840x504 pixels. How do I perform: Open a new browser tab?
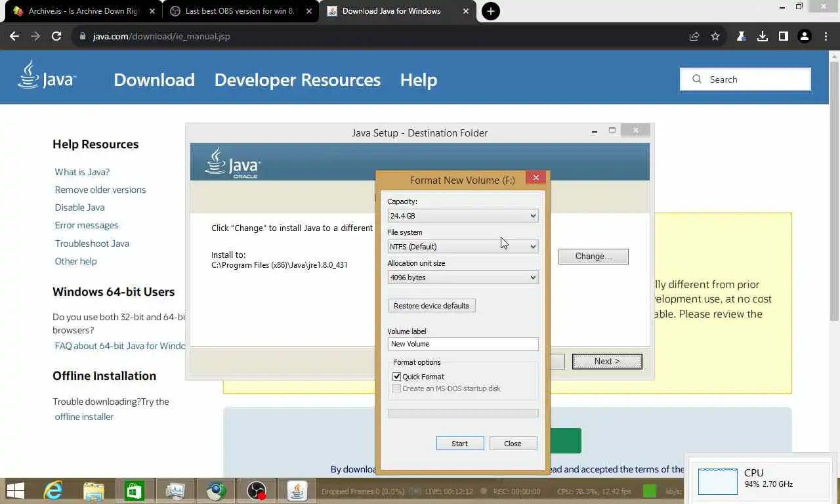pos(490,11)
